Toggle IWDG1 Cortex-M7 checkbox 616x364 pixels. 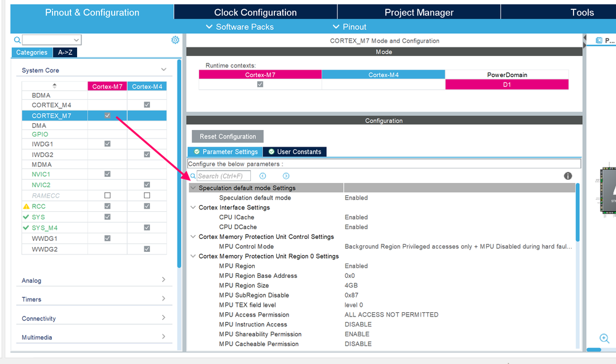point(107,144)
